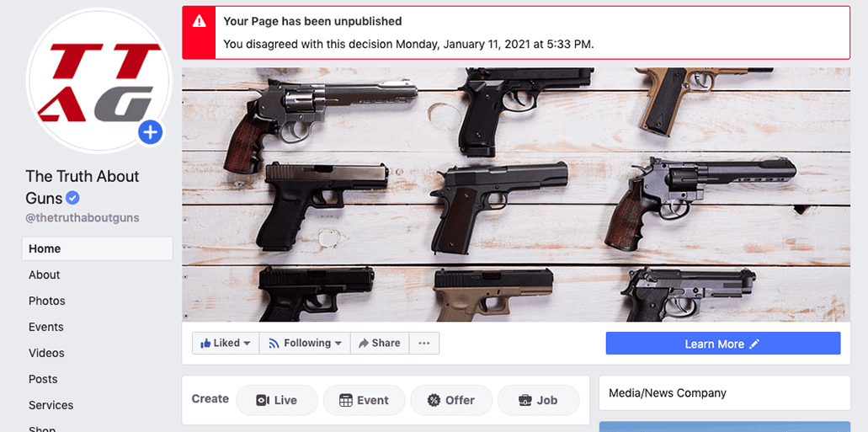Screen dimensions: 868x432
Task: Create a Job listing
Action: pos(539,401)
